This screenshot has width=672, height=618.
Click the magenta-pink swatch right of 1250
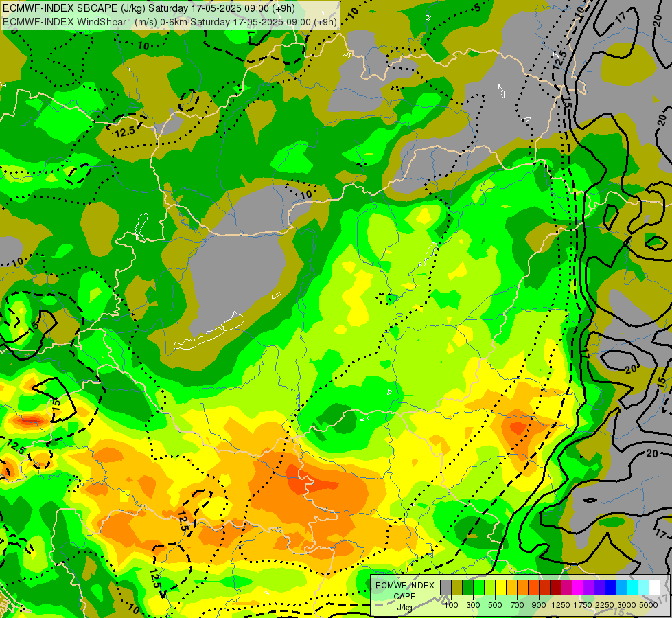(x=566, y=587)
